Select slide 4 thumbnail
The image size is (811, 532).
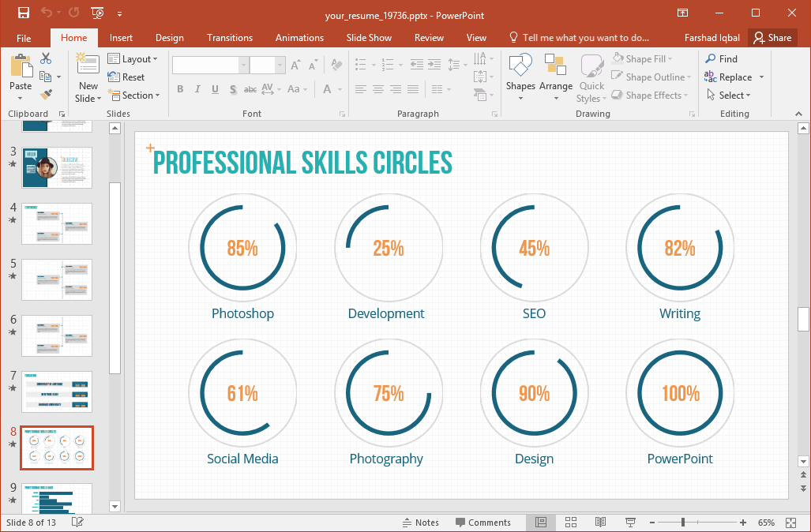coord(57,223)
